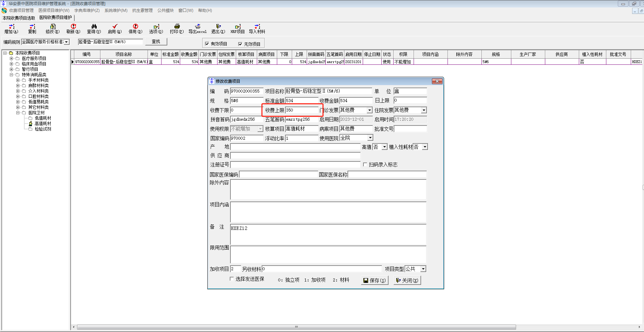
Task: Collapse the 特殊消耗品类 tree node
Action: pos(12,75)
